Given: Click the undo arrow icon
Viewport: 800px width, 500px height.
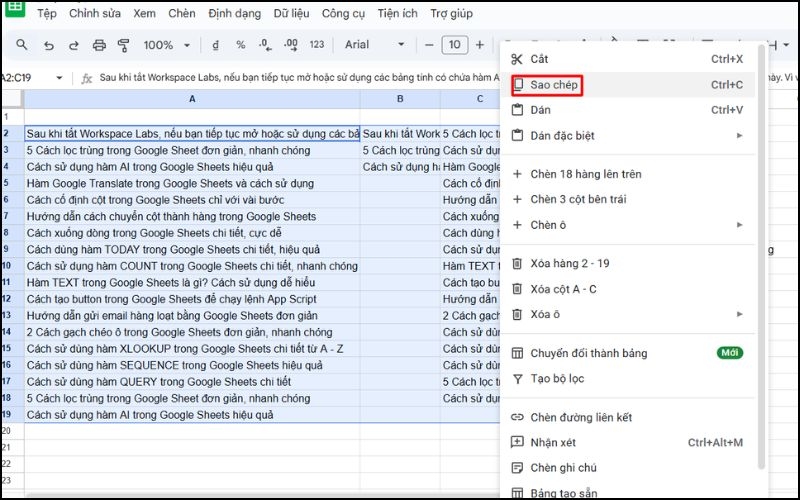Looking at the screenshot, I should pos(48,45).
